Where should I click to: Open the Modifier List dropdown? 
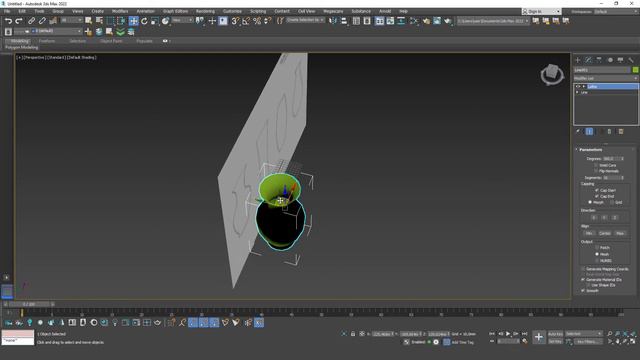pos(606,78)
